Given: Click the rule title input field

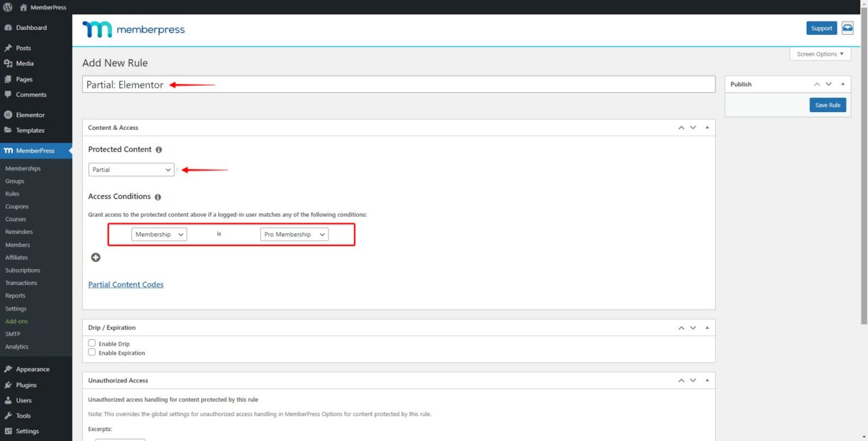Looking at the screenshot, I should pyautogui.click(x=398, y=84).
